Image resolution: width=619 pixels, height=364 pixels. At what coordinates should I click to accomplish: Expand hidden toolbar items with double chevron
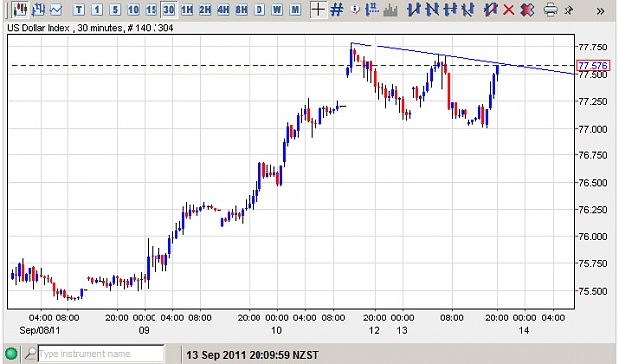point(600,11)
